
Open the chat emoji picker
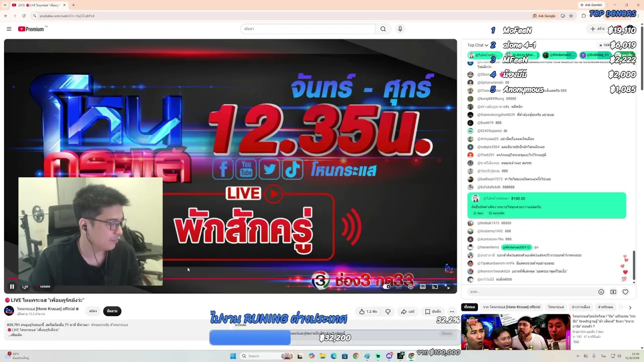coord(601,292)
